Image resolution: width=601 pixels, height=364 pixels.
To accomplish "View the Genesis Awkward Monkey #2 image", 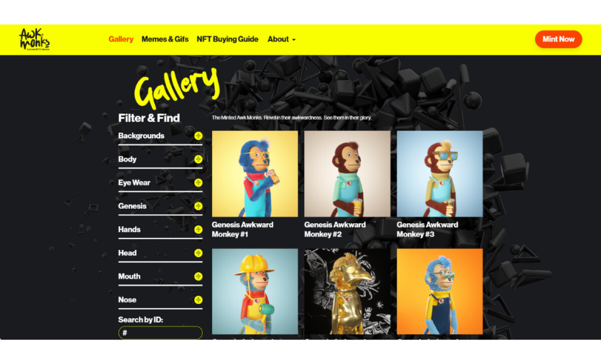I will [x=347, y=174].
